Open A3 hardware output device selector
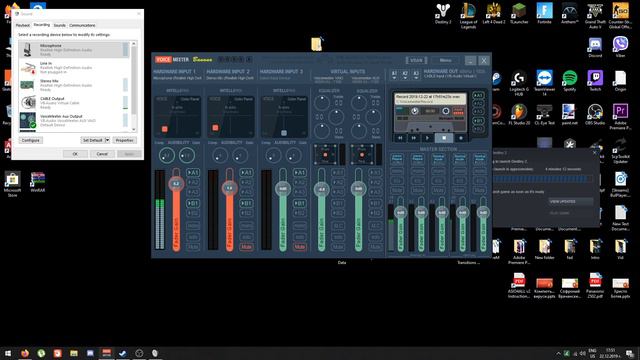Image resolution: width=640 pixels, height=360 pixels. click(416, 74)
